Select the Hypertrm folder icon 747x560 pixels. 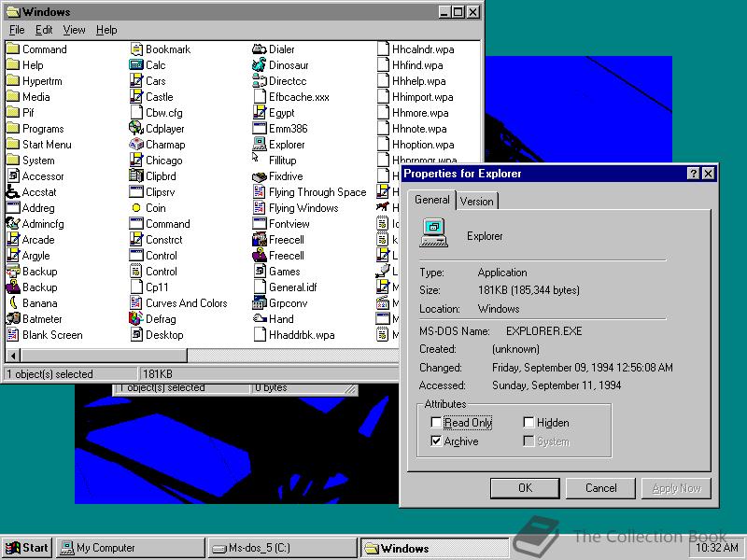coord(13,81)
